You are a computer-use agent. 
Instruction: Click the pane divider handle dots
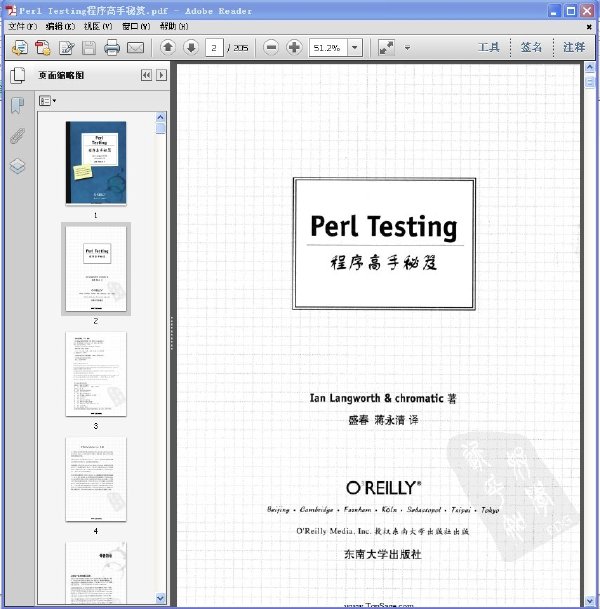172,333
